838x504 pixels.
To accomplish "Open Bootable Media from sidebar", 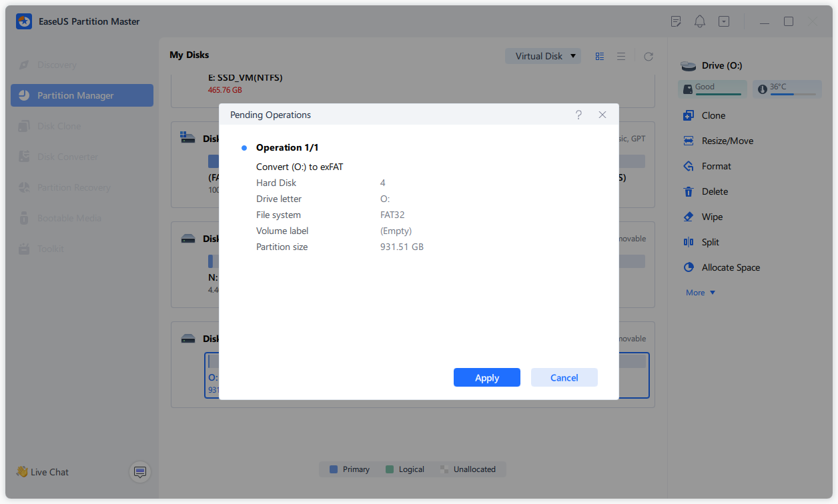I will [x=82, y=218].
